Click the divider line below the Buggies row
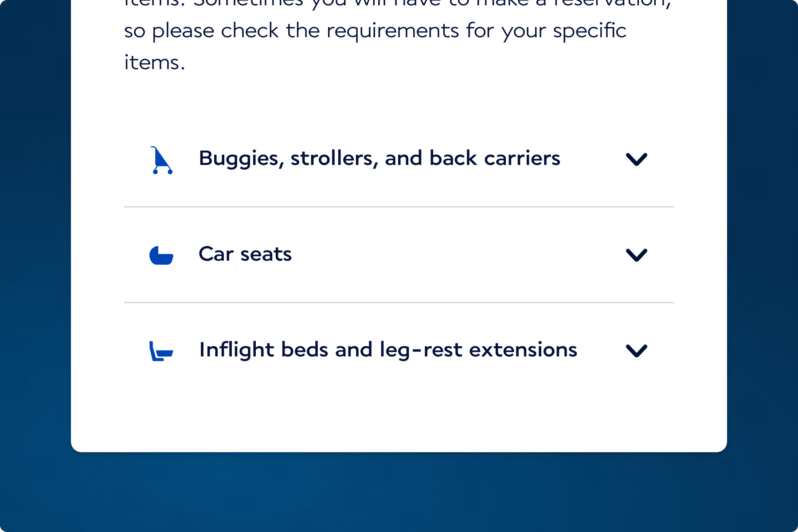Image resolution: width=798 pixels, height=532 pixels. pyautogui.click(x=399, y=207)
